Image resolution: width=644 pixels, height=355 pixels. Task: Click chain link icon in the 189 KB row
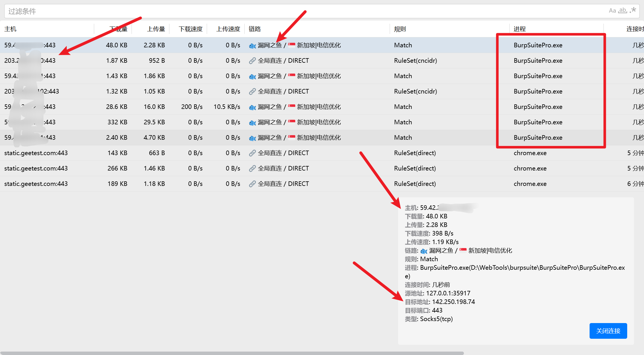tap(252, 184)
